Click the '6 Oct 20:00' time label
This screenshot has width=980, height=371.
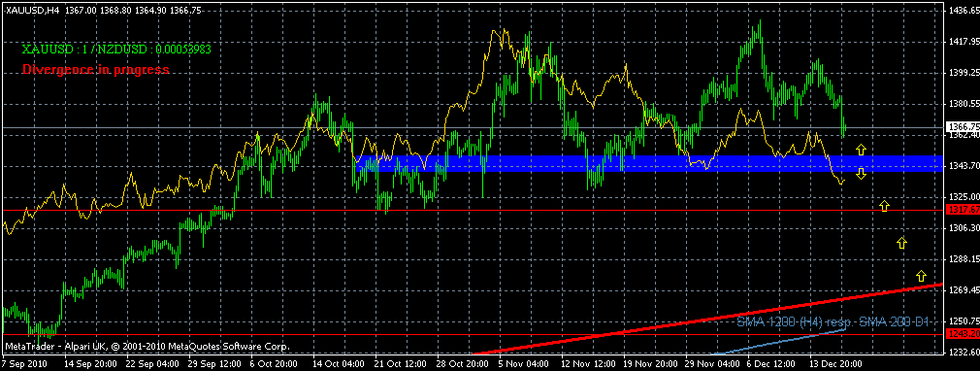[273, 363]
